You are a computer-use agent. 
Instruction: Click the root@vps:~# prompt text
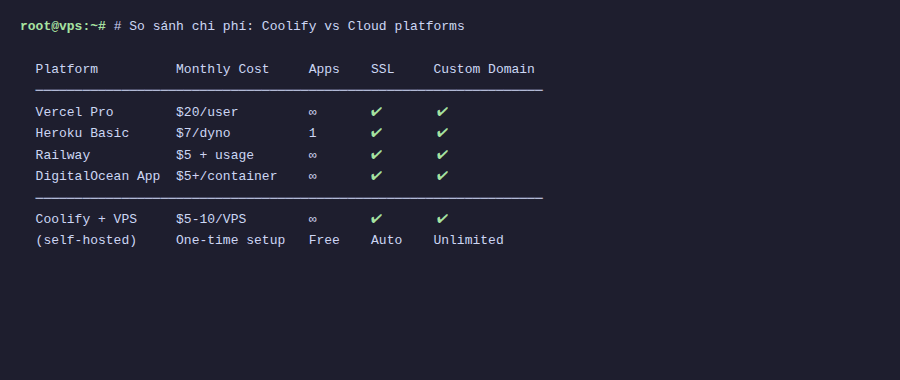tap(63, 26)
